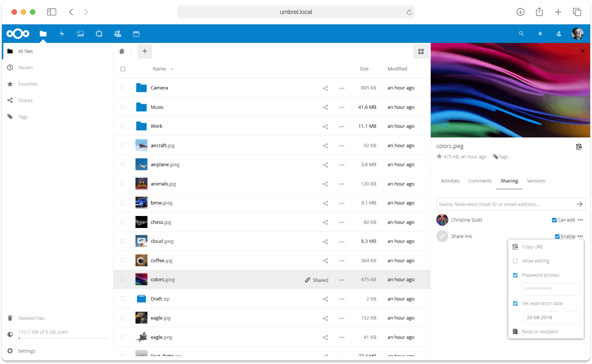Sort by the Name column
Viewport: 592px width, 364px height.
point(159,69)
